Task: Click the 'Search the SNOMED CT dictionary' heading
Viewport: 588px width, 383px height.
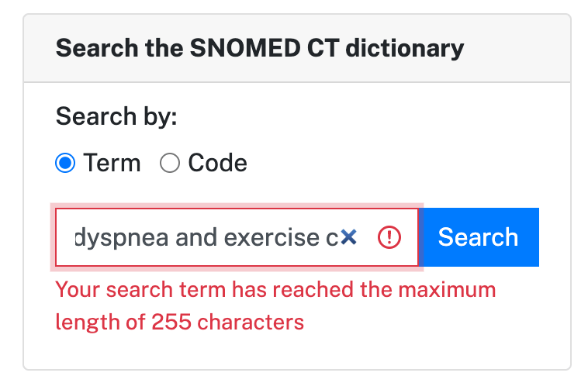Action: (260, 49)
